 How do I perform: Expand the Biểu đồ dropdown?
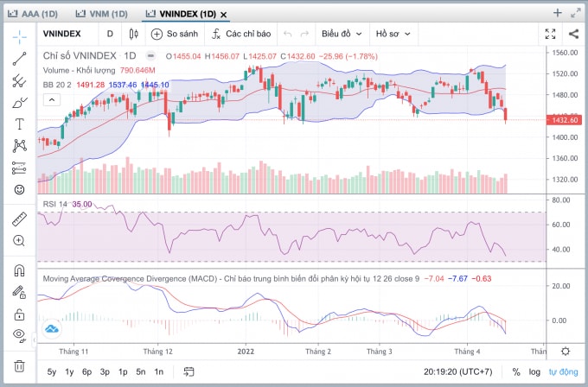tap(342, 34)
